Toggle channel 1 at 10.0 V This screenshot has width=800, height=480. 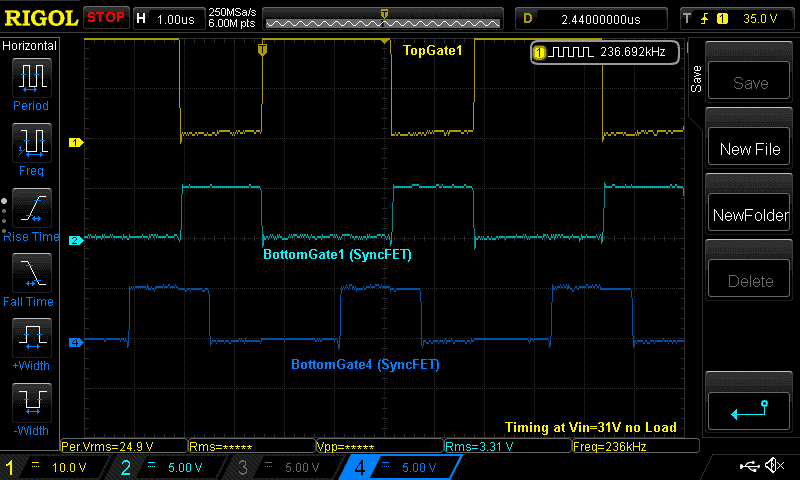[x=60, y=467]
